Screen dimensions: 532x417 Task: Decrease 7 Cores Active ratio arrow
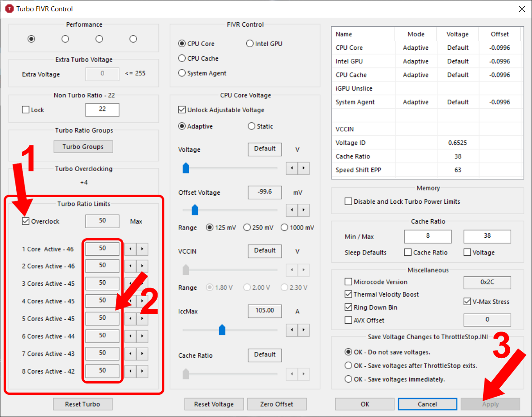point(130,354)
